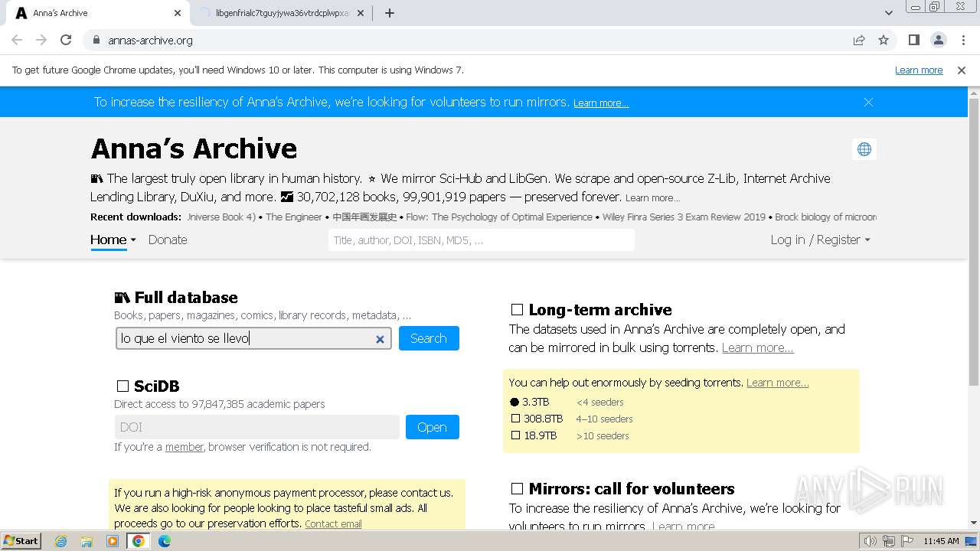This screenshot has width=980, height=551.
Task: Click the 308.8TB seeders legend box
Action: point(515,419)
